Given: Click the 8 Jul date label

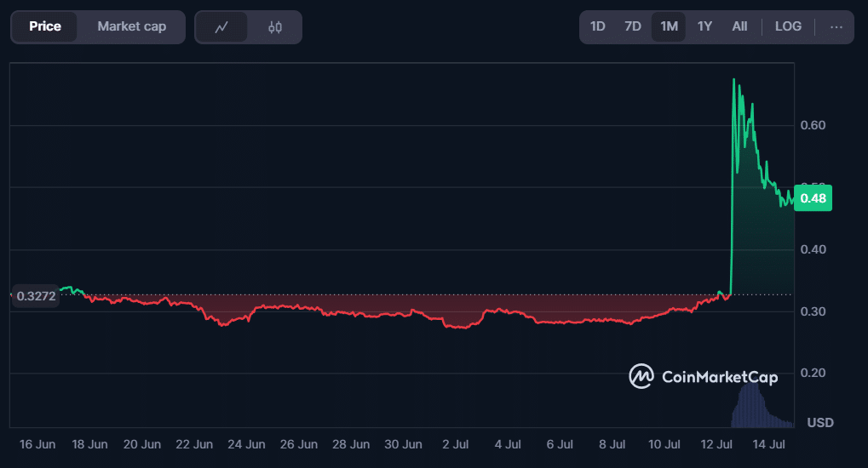Looking at the screenshot, I should pos(612,444).
